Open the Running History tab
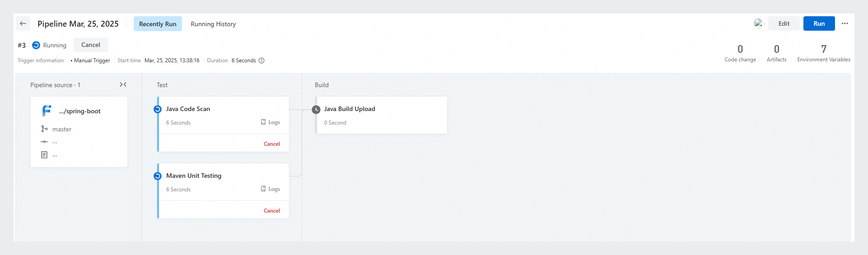 (x=213, y=24)
